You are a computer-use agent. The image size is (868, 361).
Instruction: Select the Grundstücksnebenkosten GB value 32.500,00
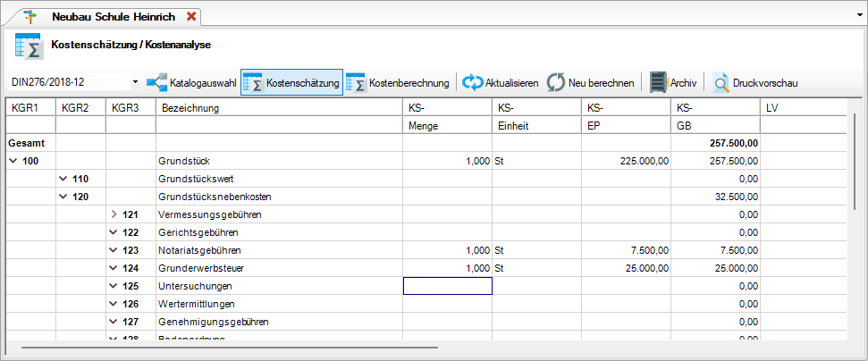click(x=715, y=197)
